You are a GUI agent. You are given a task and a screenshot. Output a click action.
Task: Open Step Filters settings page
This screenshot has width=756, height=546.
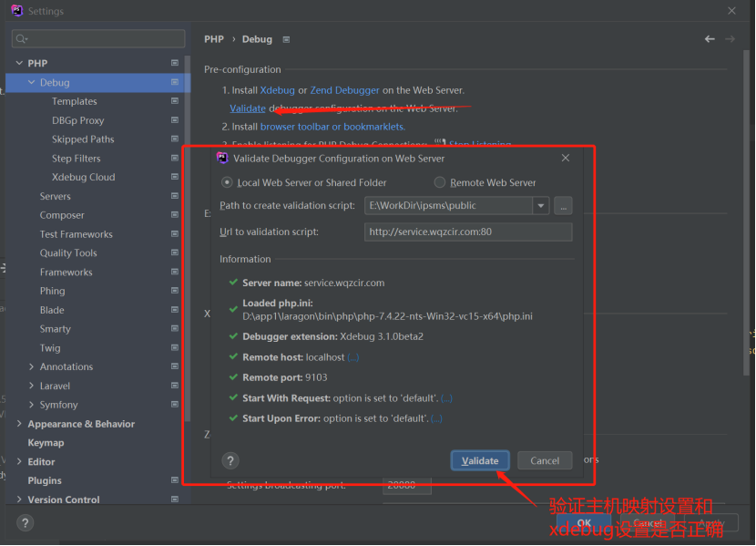(x=77, y=159)
